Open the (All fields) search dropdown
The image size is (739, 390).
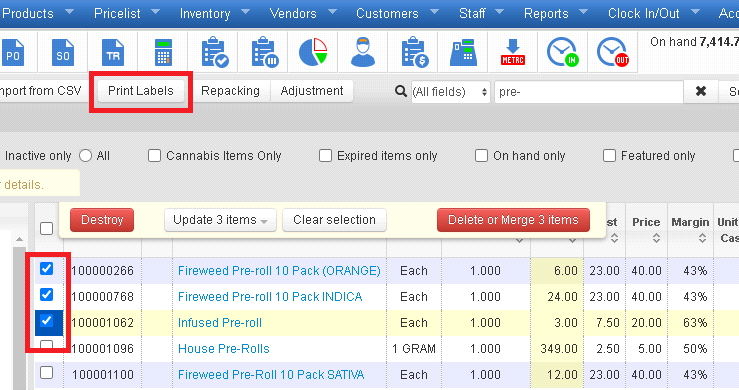pyautogui.click(x=450, y=91)
